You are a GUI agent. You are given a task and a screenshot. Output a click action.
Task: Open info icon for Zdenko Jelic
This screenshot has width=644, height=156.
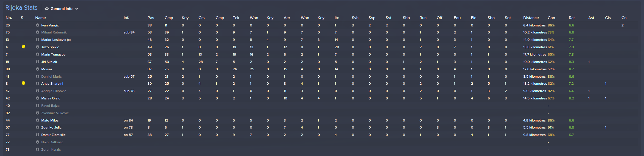coord(38,127)
